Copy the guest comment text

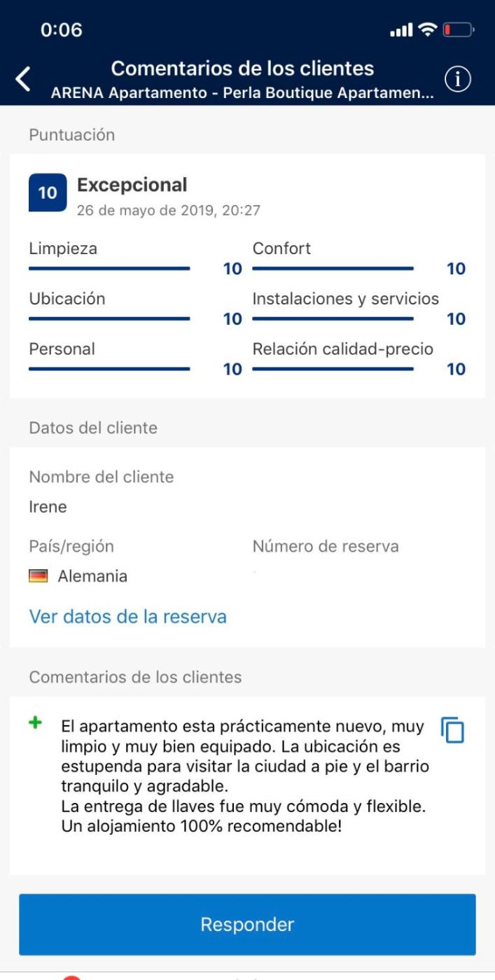(x=453, y=729)
